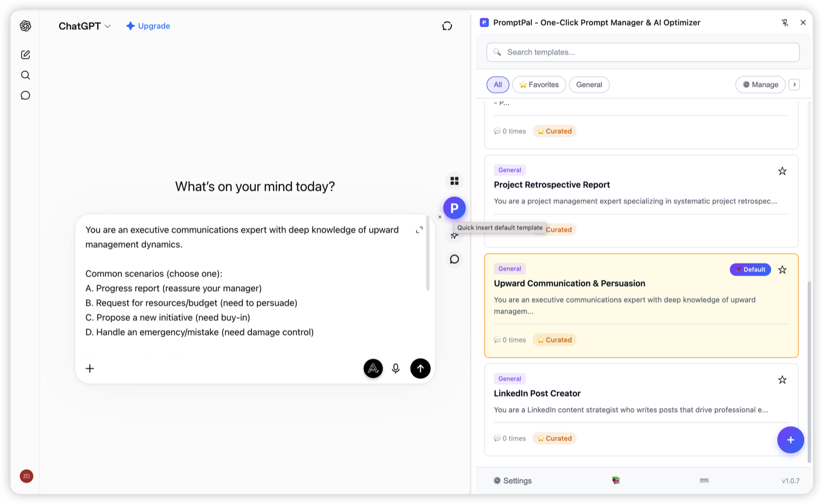Filter templates by Favorites
Viewport: 823px width, 504px height.
(539, 84)
